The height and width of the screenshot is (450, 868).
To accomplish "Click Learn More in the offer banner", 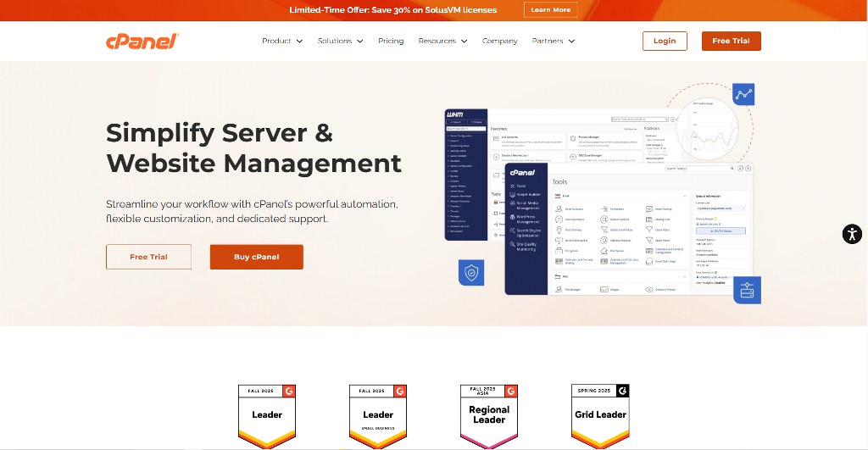I will tap(551, 10).
